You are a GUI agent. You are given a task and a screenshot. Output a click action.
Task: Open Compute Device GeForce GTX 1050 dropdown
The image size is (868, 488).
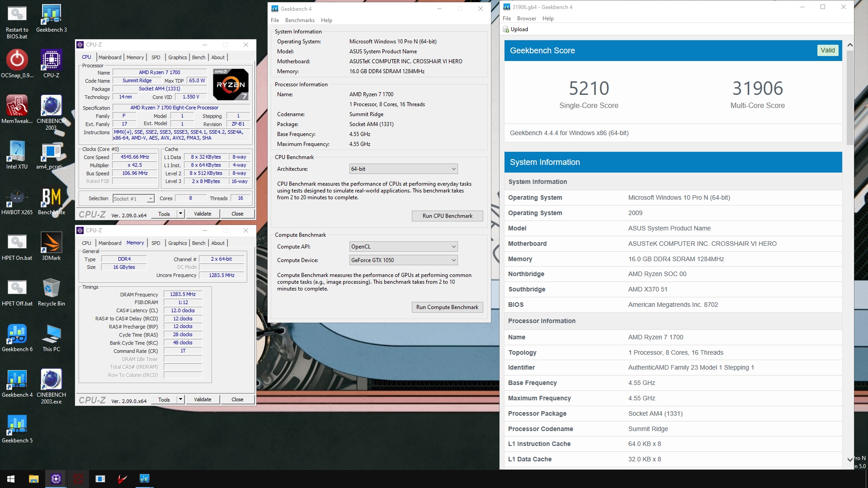pyautogui.click(x=403, y=260)
